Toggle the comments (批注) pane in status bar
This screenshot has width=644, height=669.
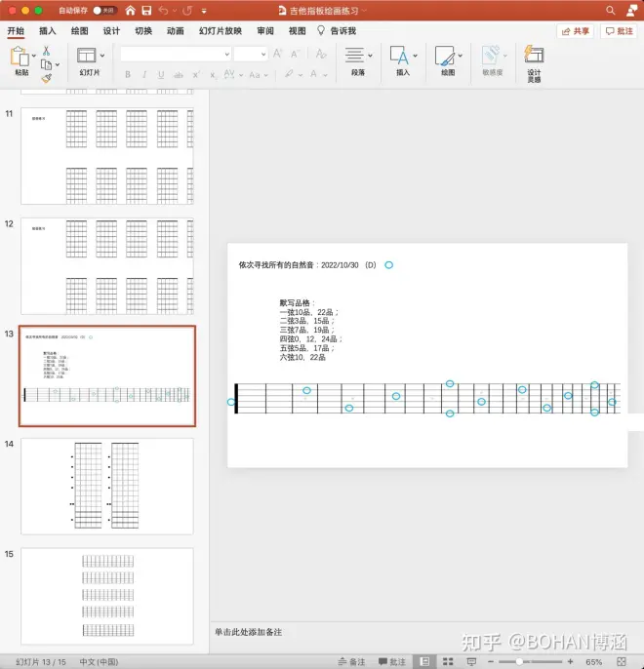(x=390, y=661)
